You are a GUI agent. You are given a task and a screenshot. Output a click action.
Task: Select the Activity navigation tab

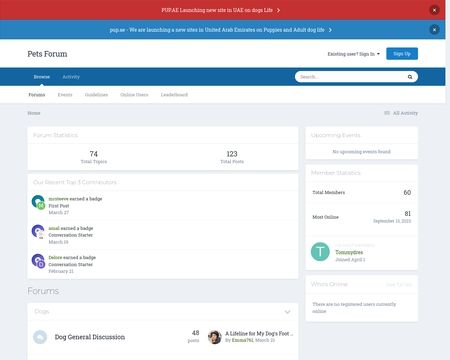(71, 77)
